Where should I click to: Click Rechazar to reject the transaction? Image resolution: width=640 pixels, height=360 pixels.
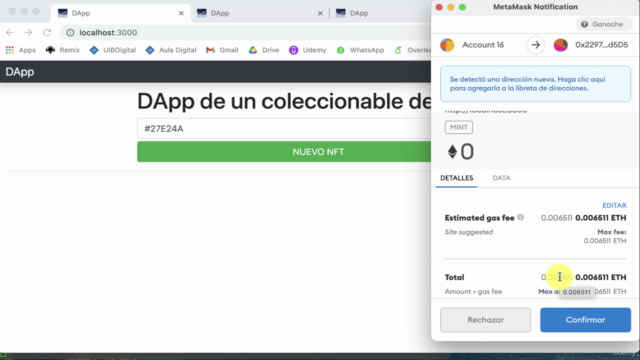[x=485, y=320]
